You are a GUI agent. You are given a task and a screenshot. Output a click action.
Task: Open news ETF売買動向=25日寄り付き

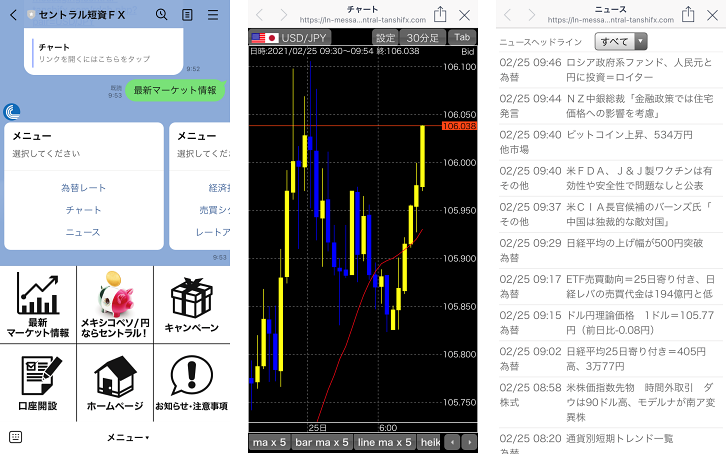(611, 286)
